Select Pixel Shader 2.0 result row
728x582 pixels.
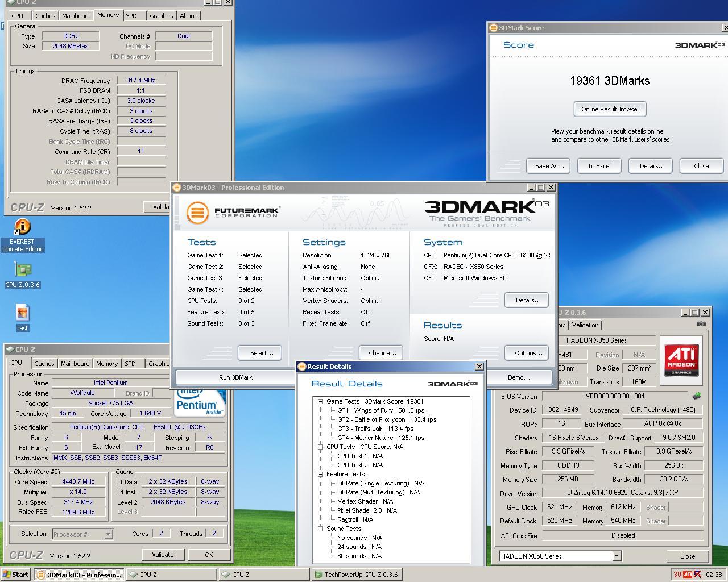point(367,510)
